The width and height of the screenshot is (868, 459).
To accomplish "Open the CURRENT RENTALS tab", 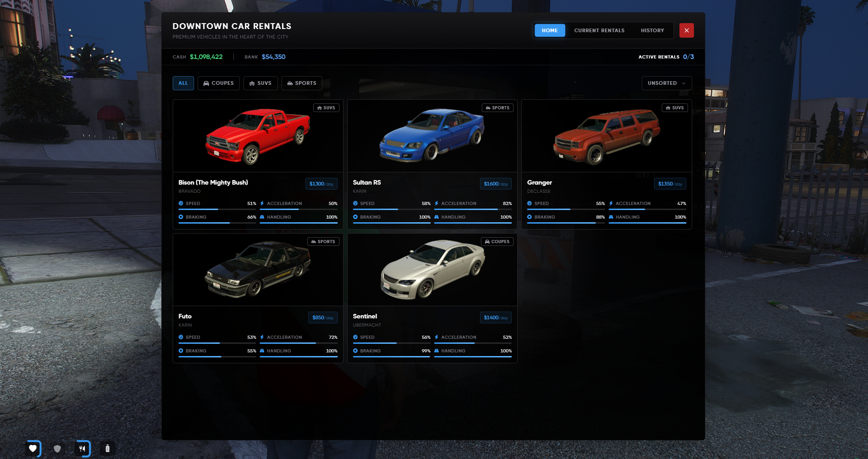I will pos(599,30).
